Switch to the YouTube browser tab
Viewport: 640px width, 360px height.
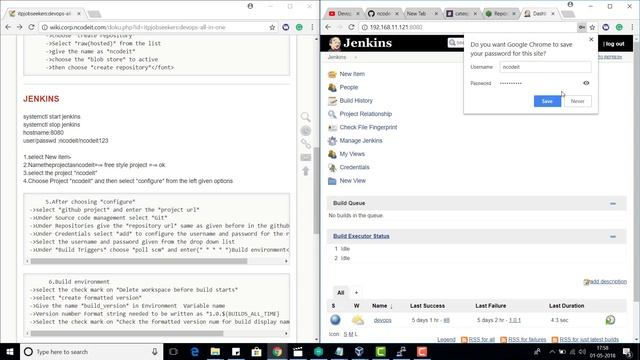point(343,13)
